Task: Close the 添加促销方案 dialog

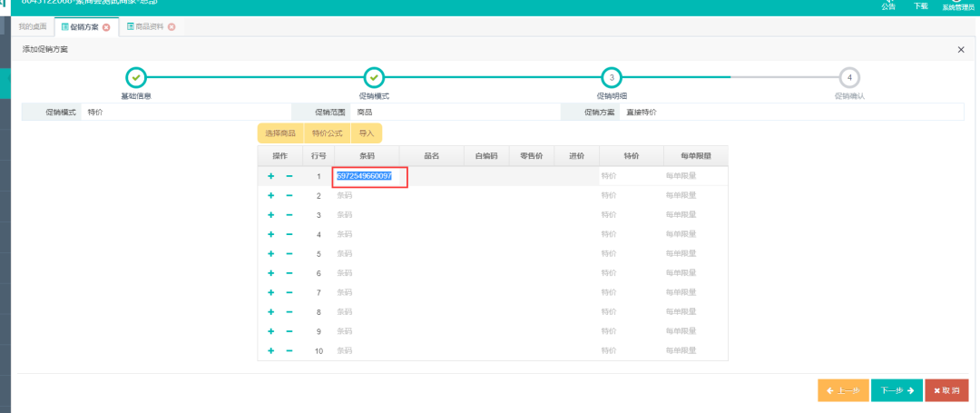Action: tap(961, 50)
